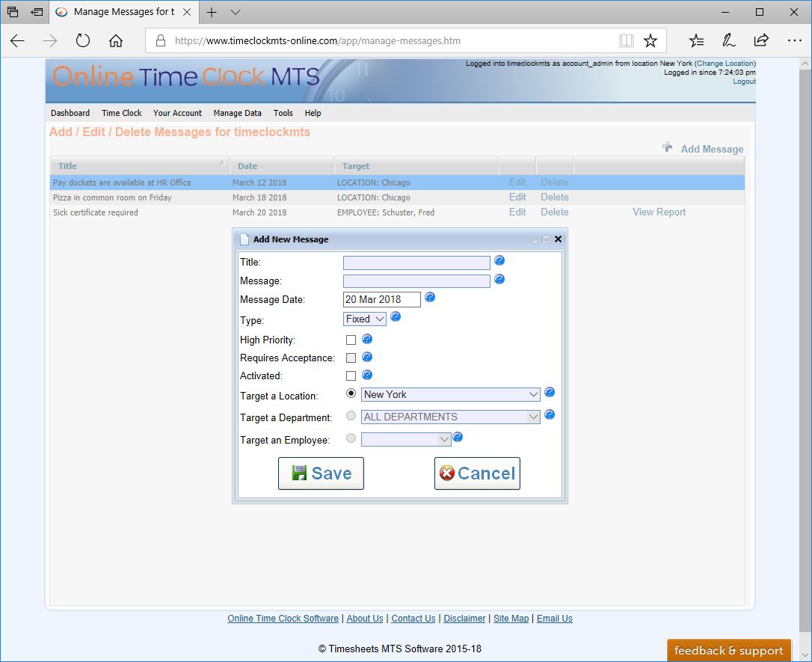Click Delete for Sick certificate required
The width and height of the screenshot is (812, 662).
click(x=555, y=212)
